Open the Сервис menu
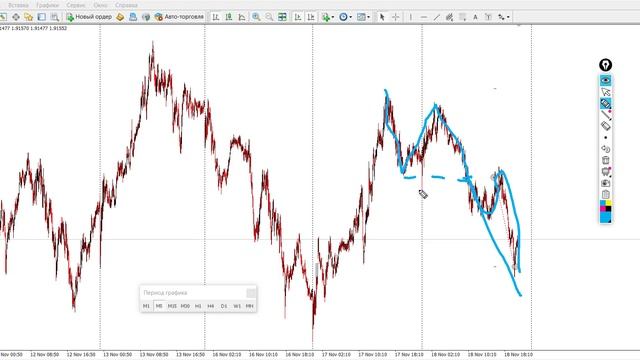The width and height of the screenshot is (640, 360). click(76, 5)
